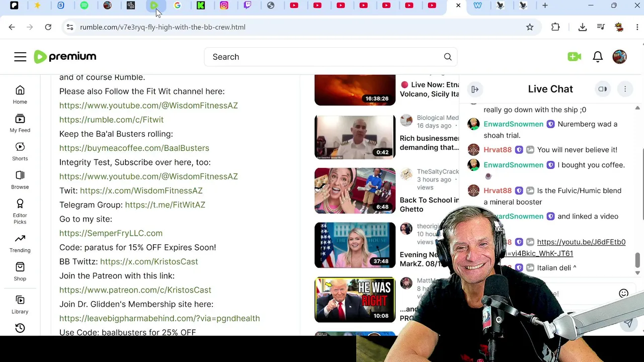The height and width of the screenshot is (362, 644).
Task: Click the Live Chat scroll-down arrow
Action: pos(637,273)
